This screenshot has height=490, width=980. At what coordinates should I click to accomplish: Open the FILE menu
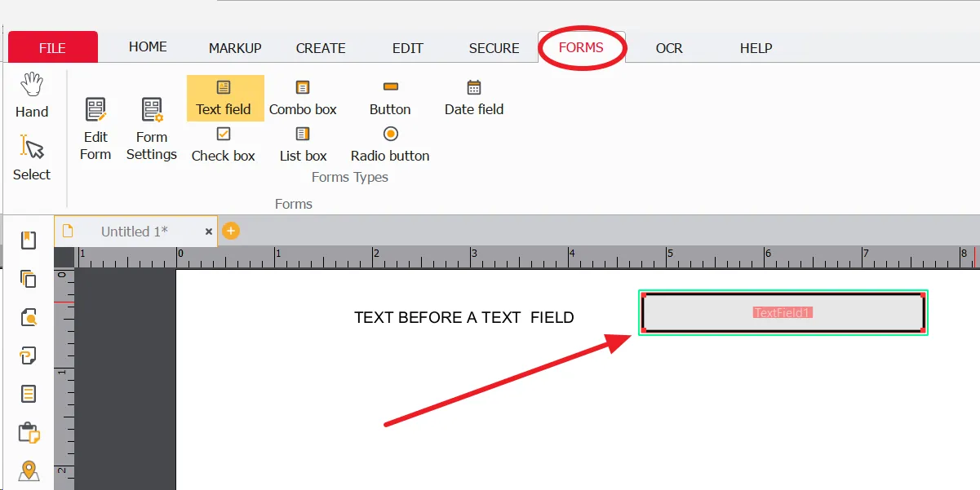53,47
